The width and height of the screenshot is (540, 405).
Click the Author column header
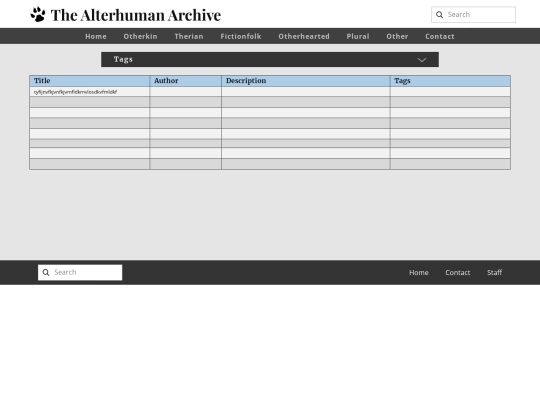coord(186,81)
